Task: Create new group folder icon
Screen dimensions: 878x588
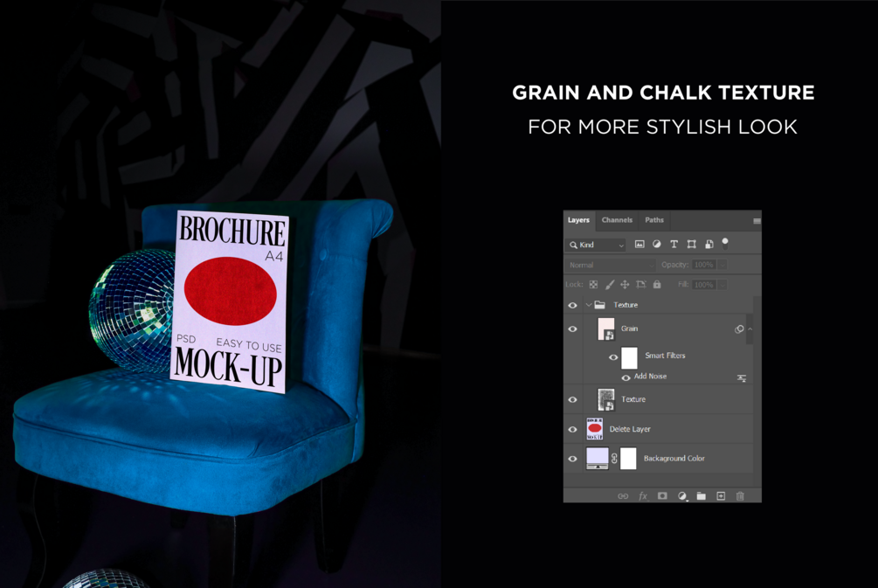Action: (701, 496)
